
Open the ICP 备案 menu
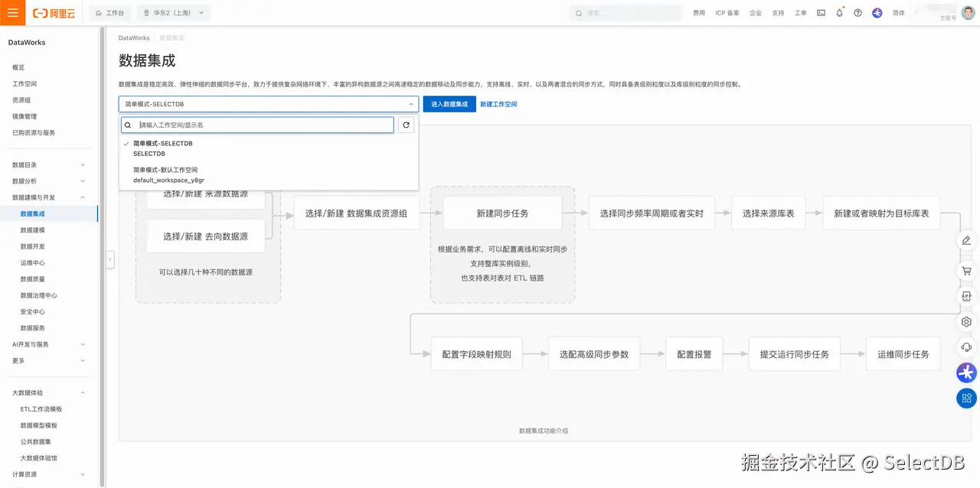pos(727,13)
